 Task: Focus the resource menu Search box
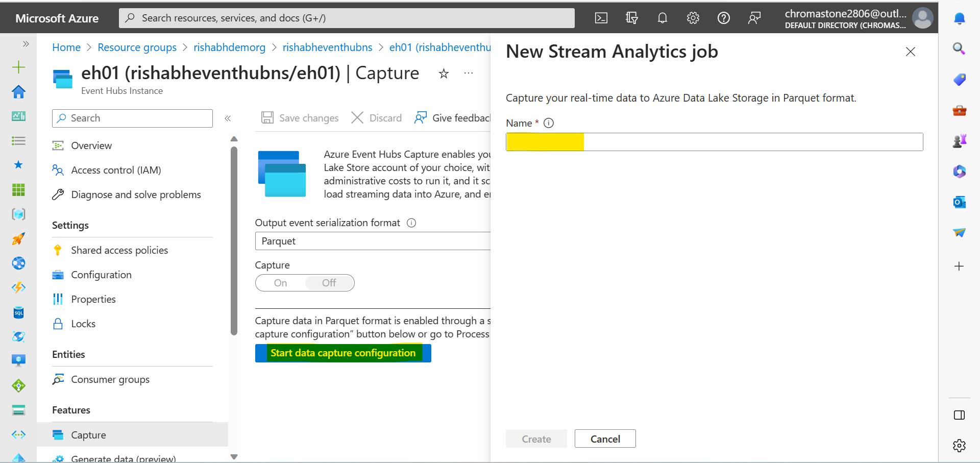click(132, 118)
